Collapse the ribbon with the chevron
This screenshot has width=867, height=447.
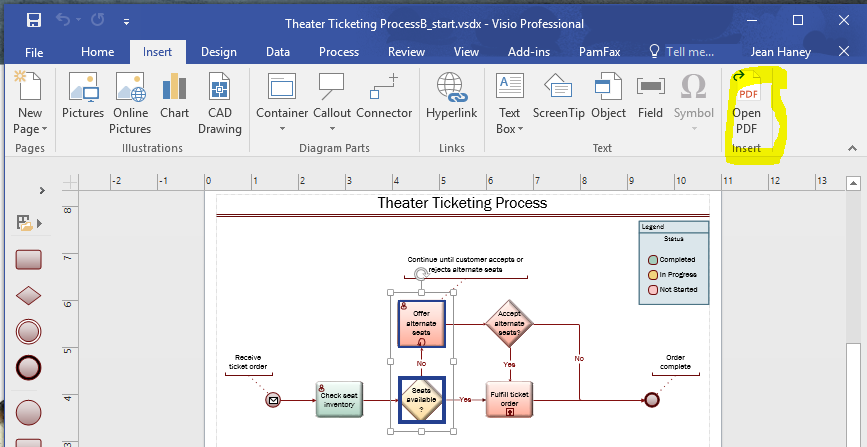click(852, 148)
